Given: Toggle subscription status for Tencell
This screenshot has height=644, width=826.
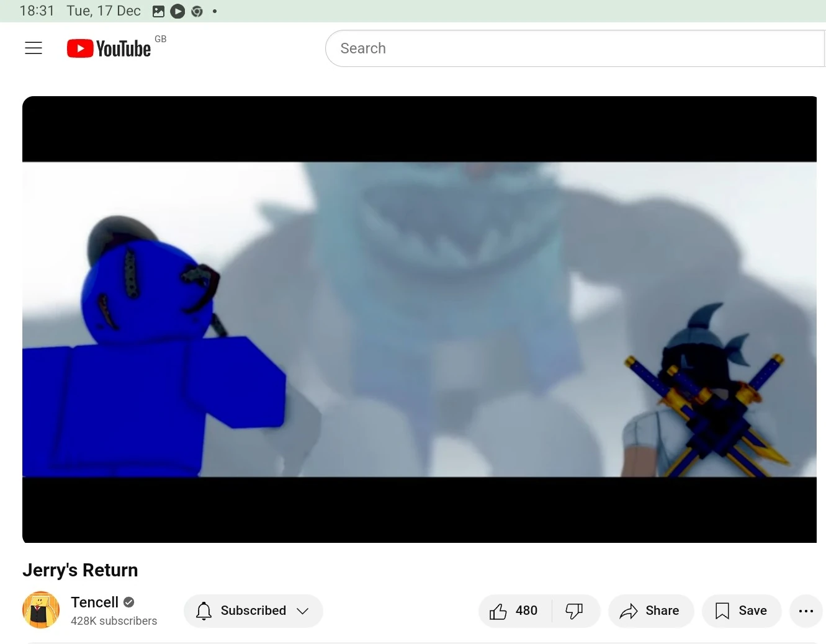Looking at the screenshot, I should (253, 611).
